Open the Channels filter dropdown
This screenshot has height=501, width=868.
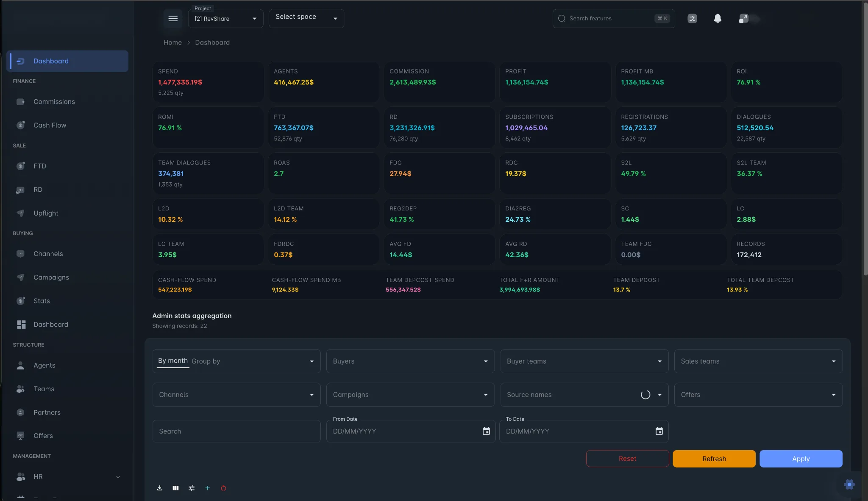pos(236,395)
